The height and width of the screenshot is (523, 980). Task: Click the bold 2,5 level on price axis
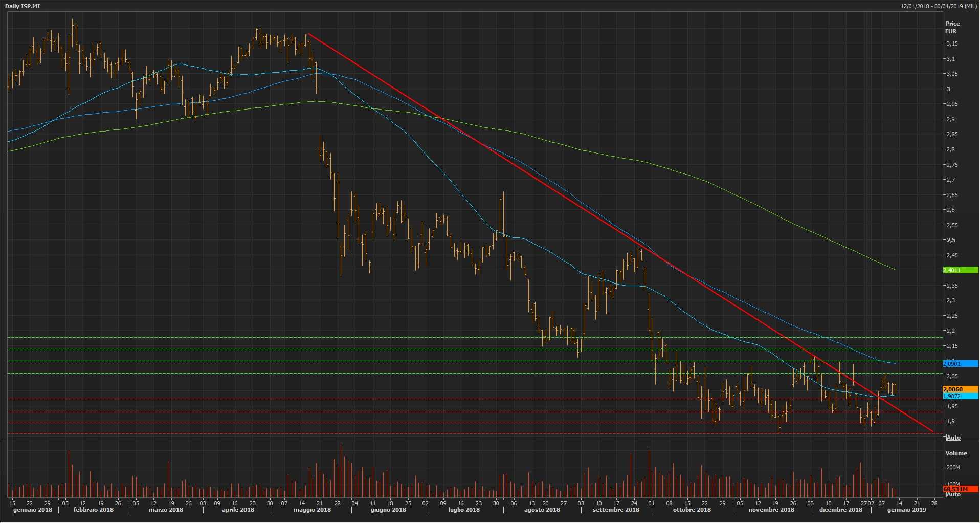[950, 240]
